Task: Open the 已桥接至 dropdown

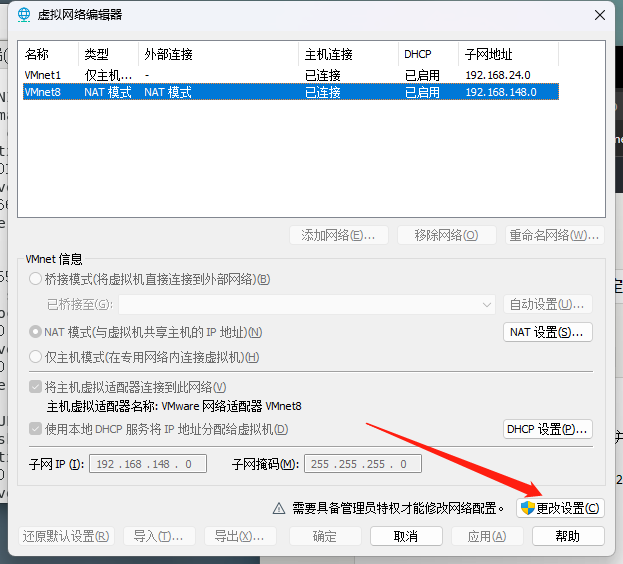Action: point(307,305)
